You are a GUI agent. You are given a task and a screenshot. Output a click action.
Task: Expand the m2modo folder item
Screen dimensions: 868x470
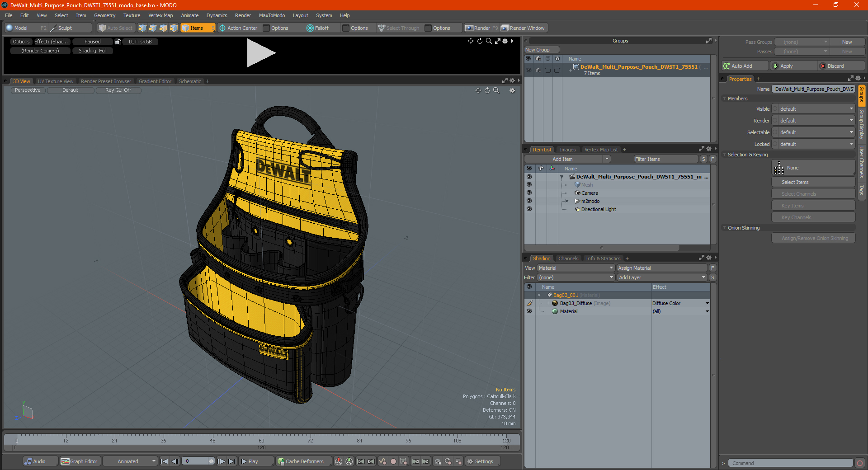click(567, 201)
